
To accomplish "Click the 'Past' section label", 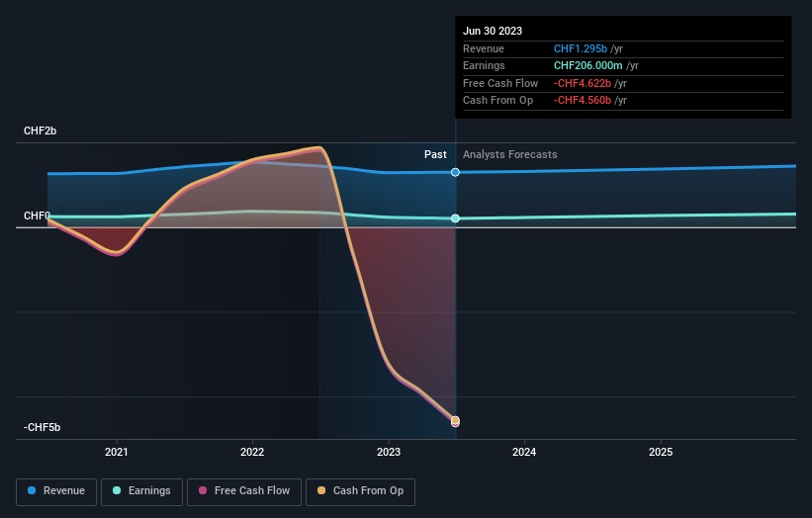I will coord(435,155).
